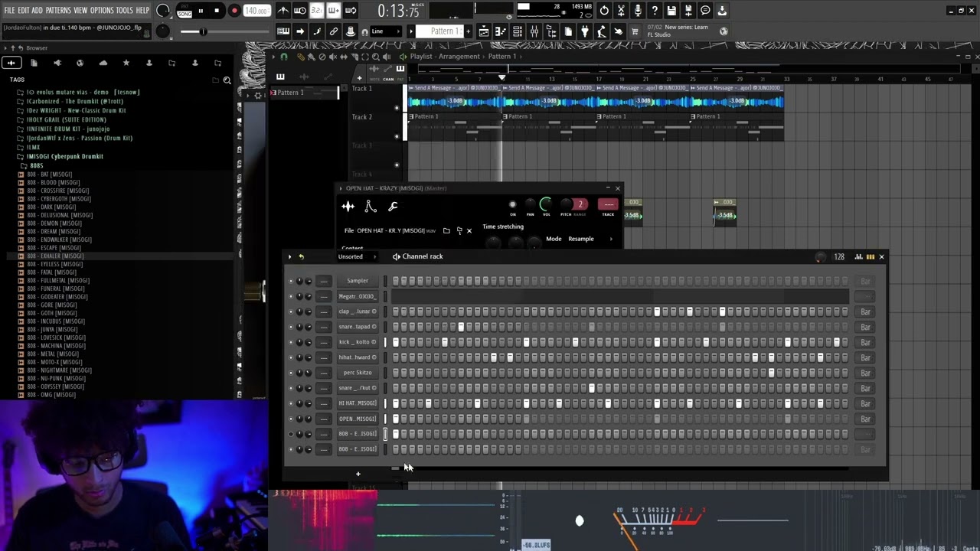Add a new pattern with the plus button
This screenshot has width=980, height=551.
coord(469,31)
